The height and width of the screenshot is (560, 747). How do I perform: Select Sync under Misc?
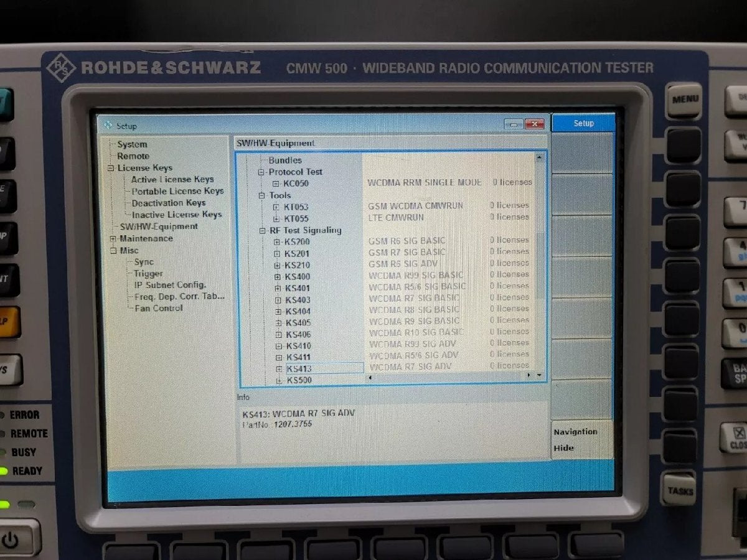pos(144,262)
